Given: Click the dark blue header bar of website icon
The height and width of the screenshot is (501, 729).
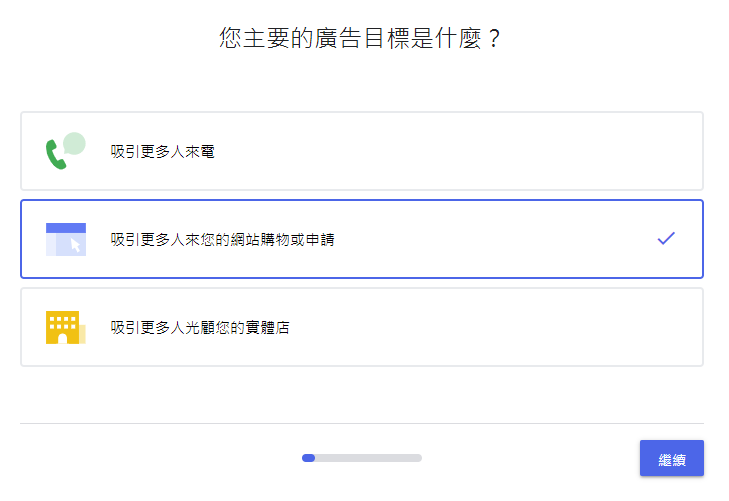Looking at the screenshot, I should (x=65, y=228).
